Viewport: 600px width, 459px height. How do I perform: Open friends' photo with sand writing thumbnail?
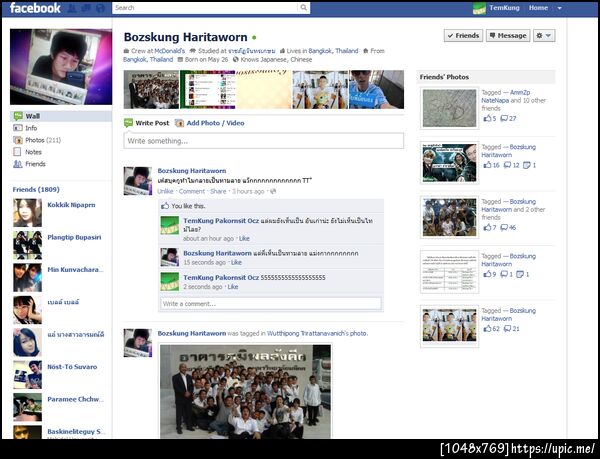click(450, 108)
